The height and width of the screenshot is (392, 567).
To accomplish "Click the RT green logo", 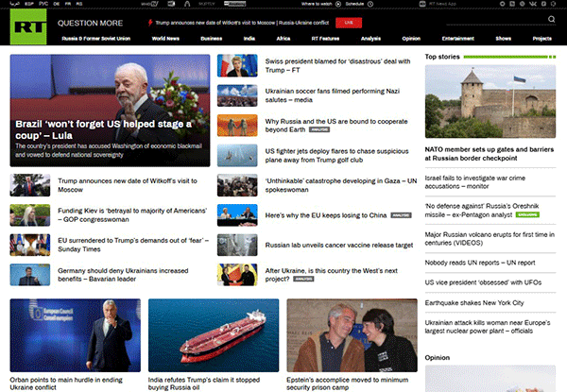I will (x=28, y=26).
